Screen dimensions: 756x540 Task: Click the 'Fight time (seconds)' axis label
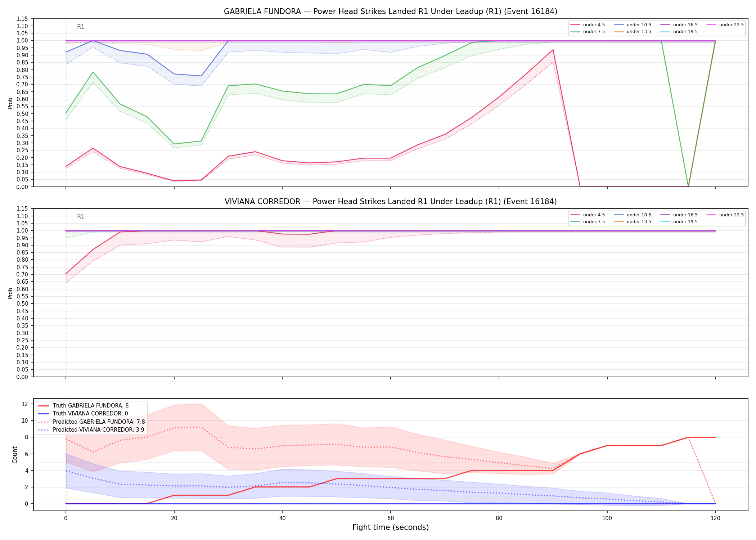click(391, 527)
